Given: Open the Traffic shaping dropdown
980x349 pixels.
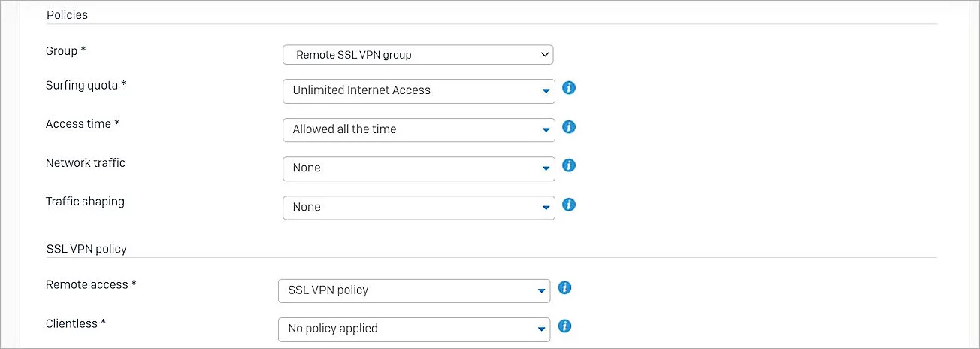Looking at the screenshot, I should point(419,207).
